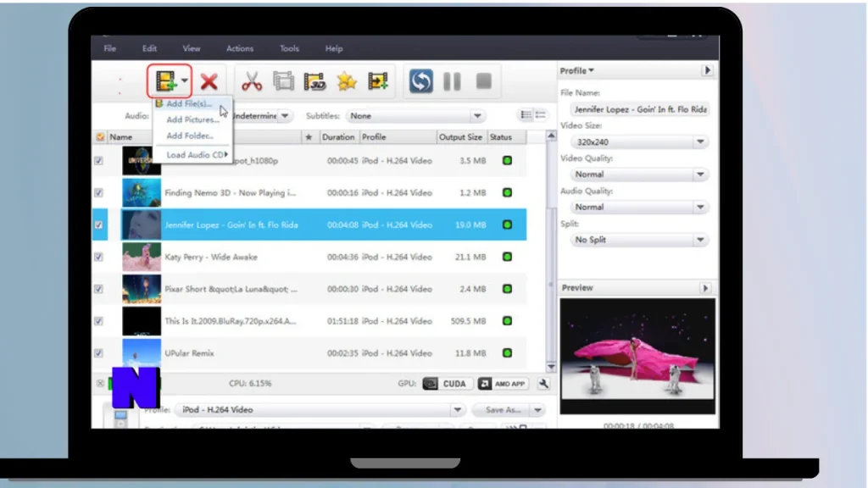Open the Actions menu
The height and width of the screenshot is (488, 868).
click(x=240, y=48)
